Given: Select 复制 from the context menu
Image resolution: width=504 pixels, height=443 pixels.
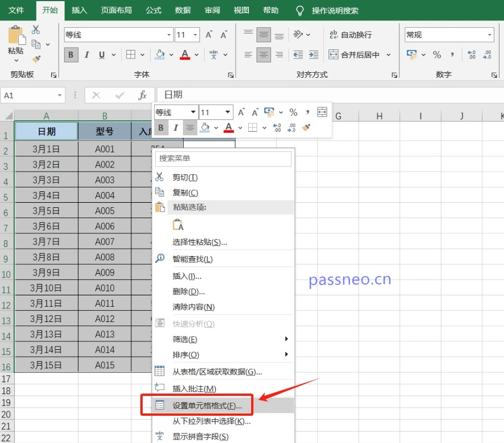Looking at the screenshot, I should tap(184, 192).
